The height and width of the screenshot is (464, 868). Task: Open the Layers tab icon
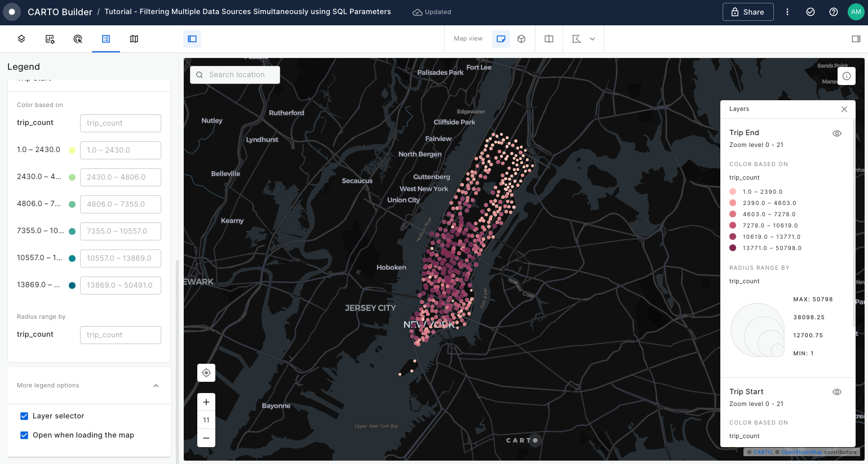pyautogui.click(x=21, y=39)
